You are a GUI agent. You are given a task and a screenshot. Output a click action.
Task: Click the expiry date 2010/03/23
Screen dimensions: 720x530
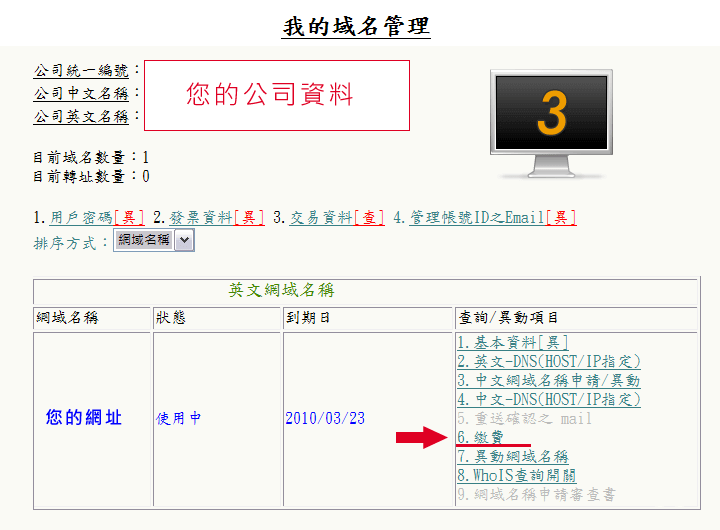[x=325, y=418]
